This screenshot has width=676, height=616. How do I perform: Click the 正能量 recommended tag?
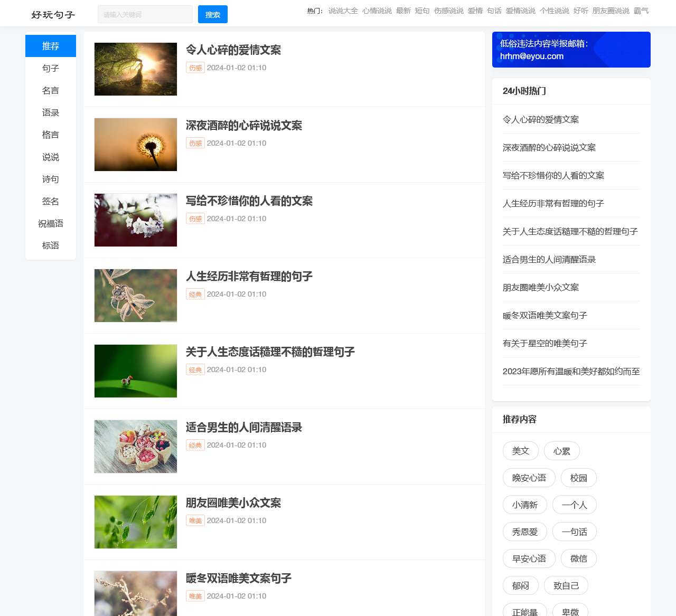tap(524, 611)
